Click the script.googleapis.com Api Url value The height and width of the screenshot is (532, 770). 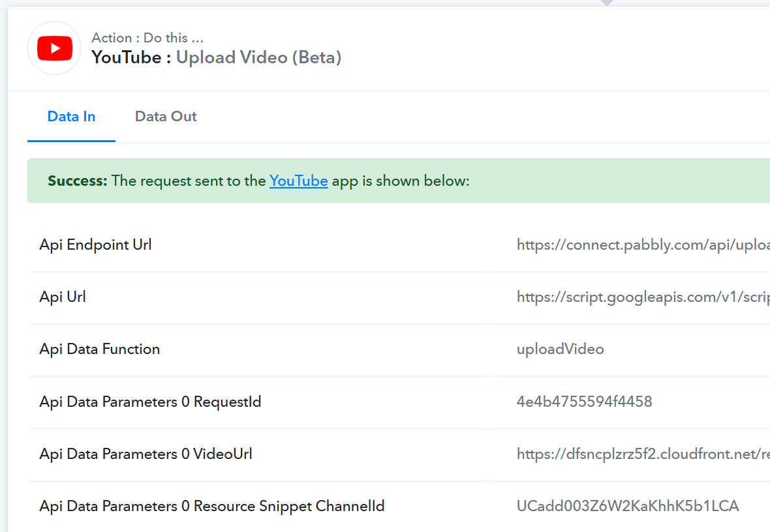pos(643,297)
